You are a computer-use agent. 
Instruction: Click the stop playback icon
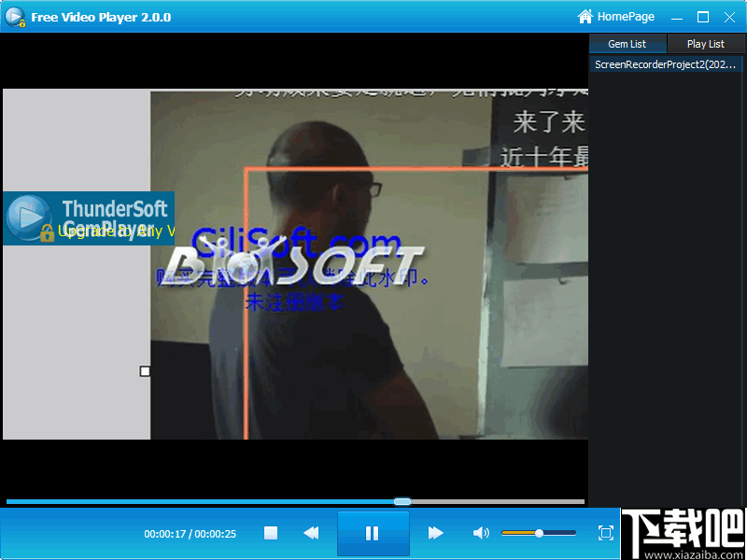270,533
